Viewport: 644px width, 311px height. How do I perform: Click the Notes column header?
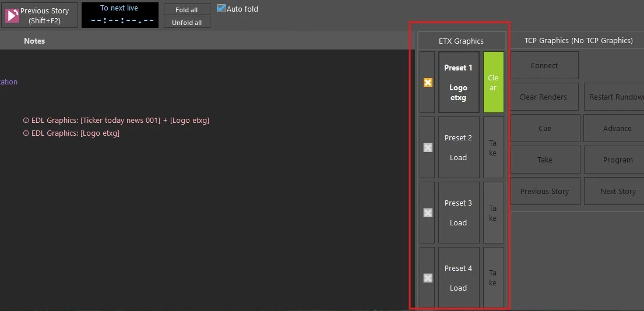34,41
